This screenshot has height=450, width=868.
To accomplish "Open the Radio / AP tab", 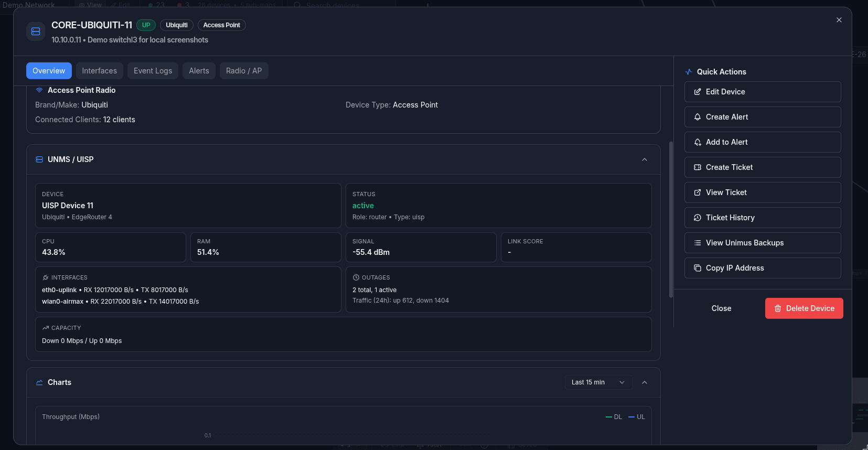I will [244, 71].
